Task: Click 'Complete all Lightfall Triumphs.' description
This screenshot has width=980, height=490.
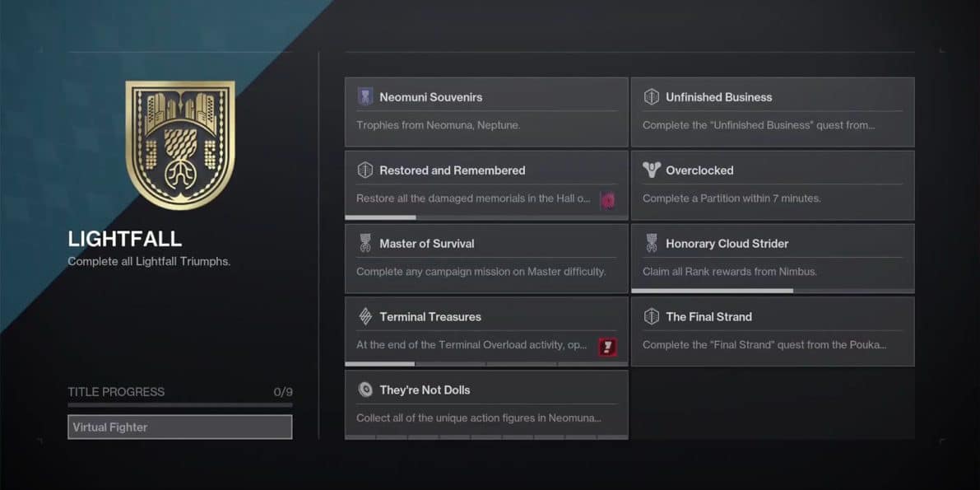Action: tap(150, 261)
